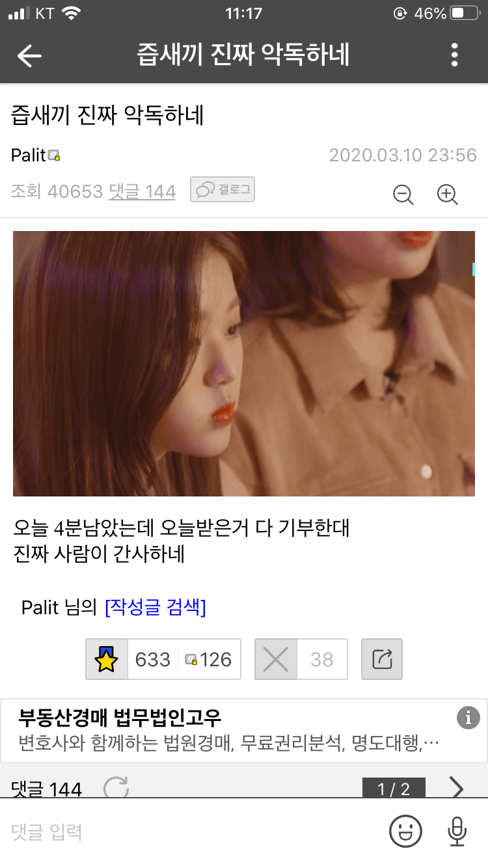Tap the Palit author name
The width and height of the screenshot is (488, 868).
click(x=29, y=155)
